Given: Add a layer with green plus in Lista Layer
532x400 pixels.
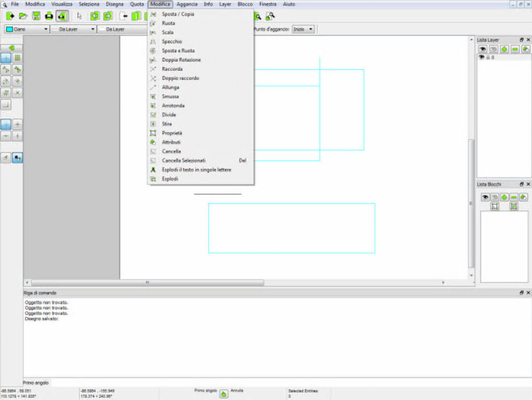Looking at the screenshot, I should [x=504, y=49].
